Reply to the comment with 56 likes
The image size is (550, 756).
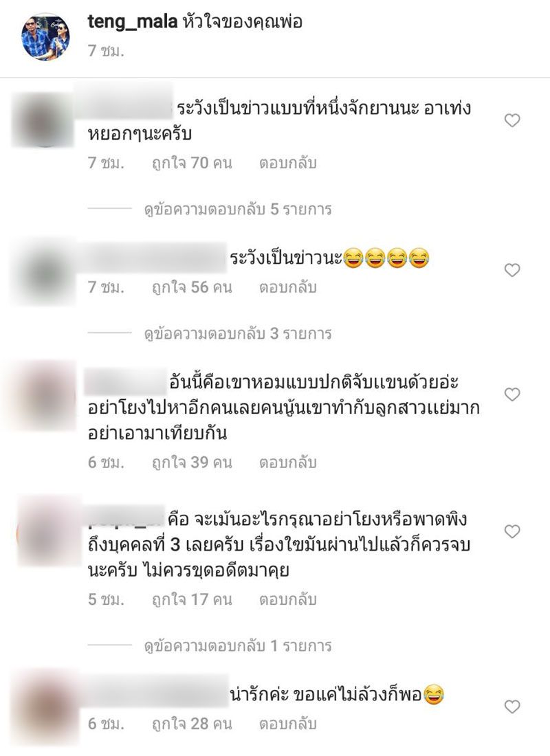[288, 287]
